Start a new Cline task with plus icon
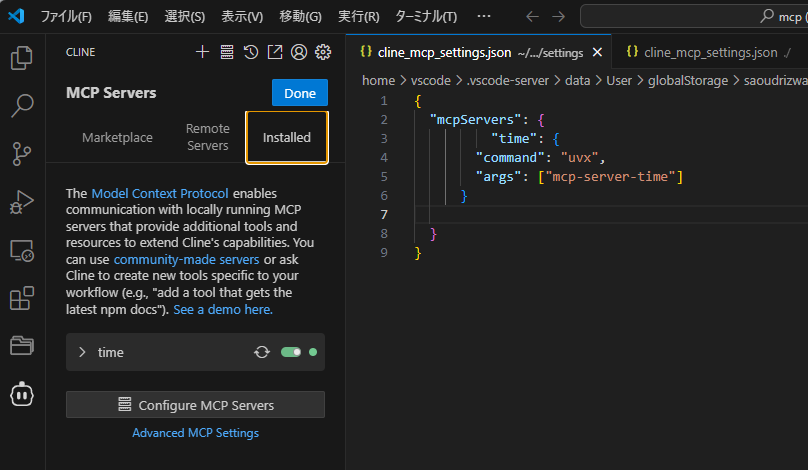Viewport: 808px width, 470px height. pyautogui.click(x=203, y=52)
